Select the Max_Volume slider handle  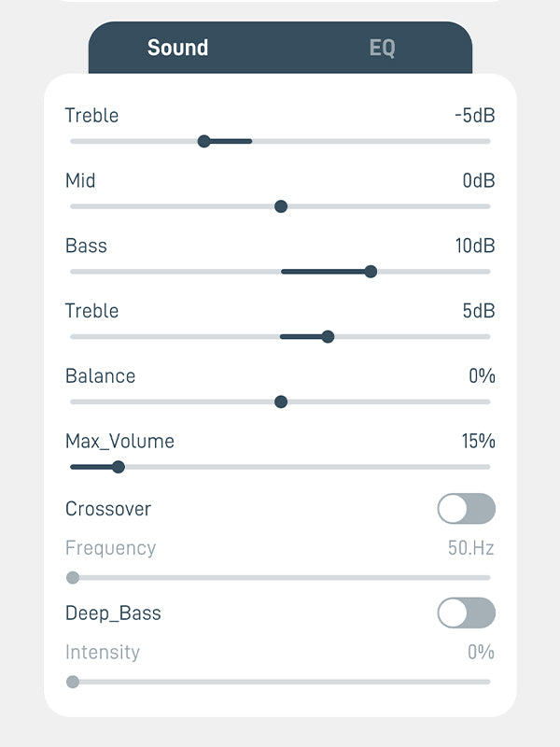(119, 467)
